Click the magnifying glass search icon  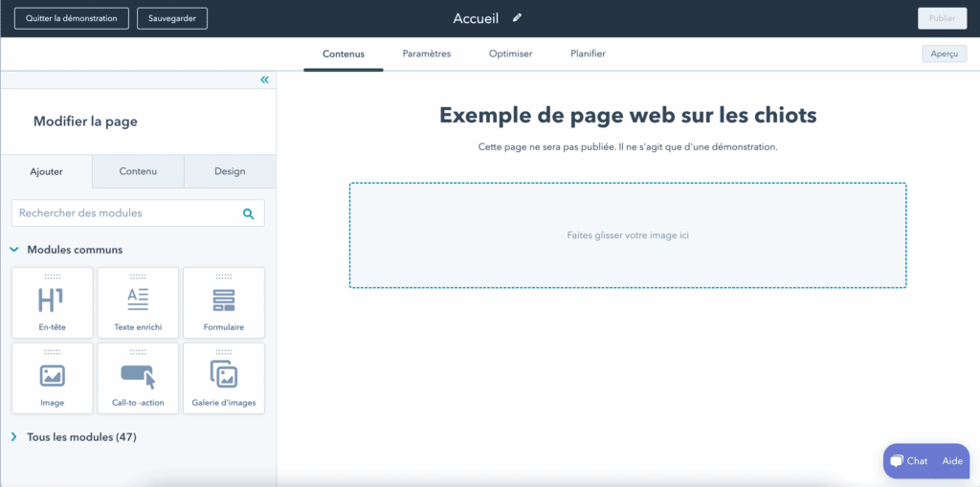pos(249,213)
